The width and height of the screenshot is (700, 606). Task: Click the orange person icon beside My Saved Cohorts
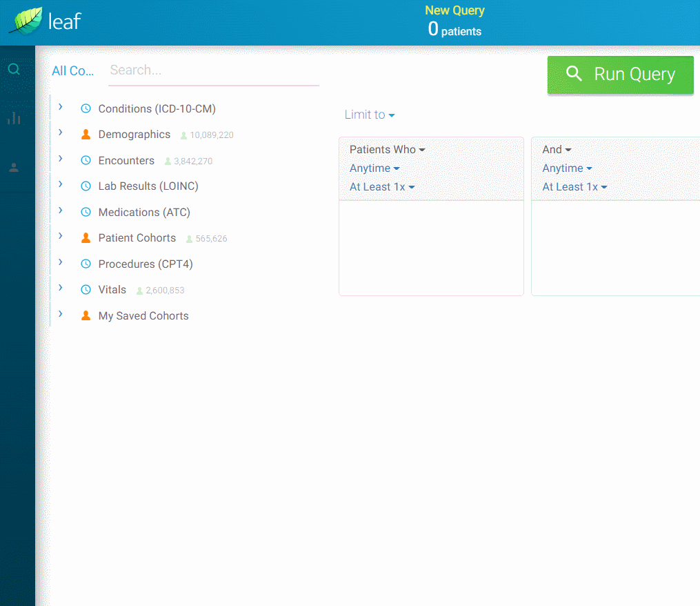pyautogui.click(x=86, y=316)
